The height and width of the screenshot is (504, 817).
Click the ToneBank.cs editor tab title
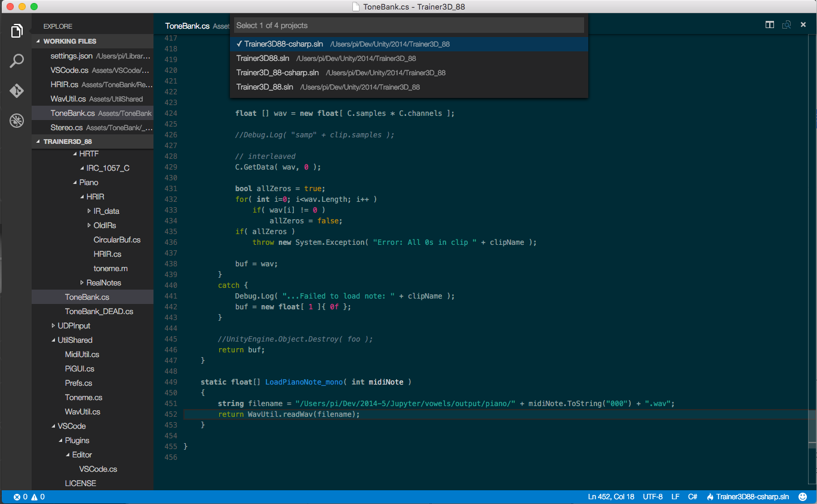pos(188,26)
